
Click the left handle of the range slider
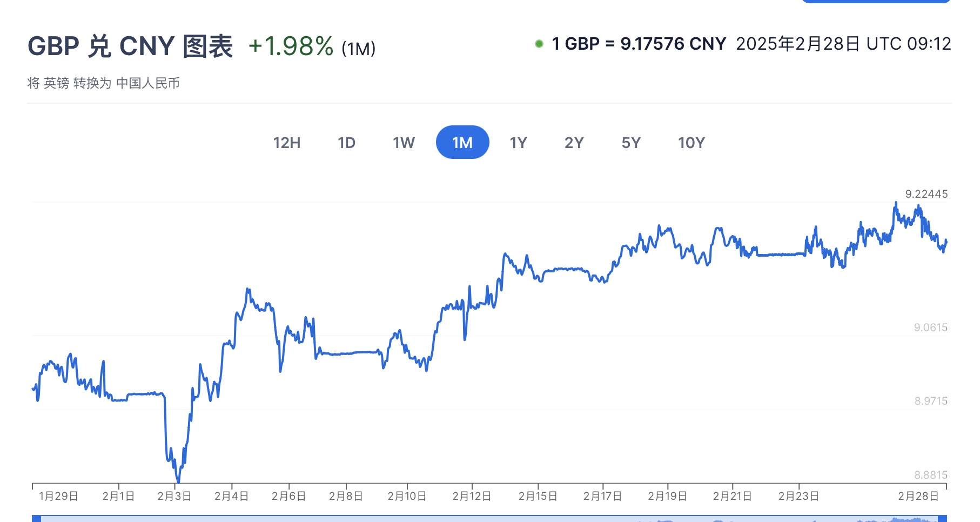36,519
